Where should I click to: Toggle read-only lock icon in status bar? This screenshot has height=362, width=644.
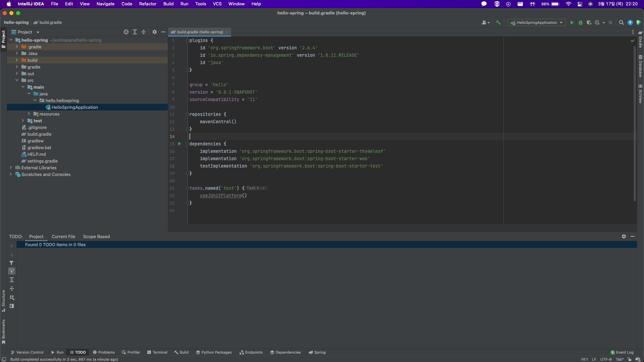[630, 359]
